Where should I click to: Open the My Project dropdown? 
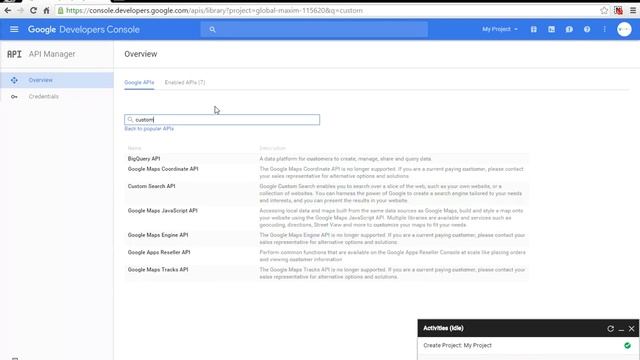500,29
